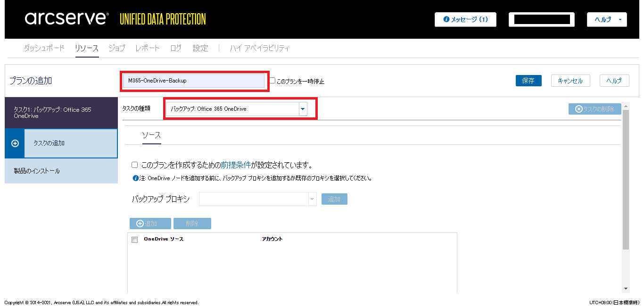Click 追加 button next to backup proxy
Screen dimensions: 644x307
click(334, 199)
